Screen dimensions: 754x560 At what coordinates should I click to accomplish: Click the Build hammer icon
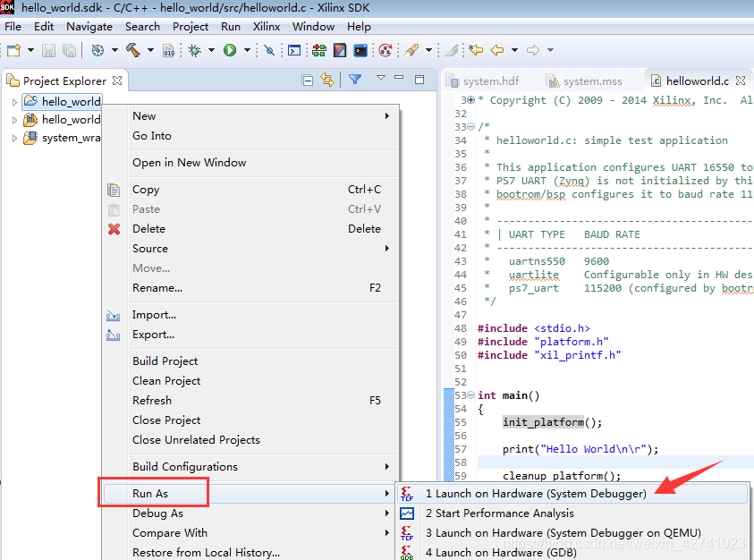pyautogui.click(x=133, y=50)
